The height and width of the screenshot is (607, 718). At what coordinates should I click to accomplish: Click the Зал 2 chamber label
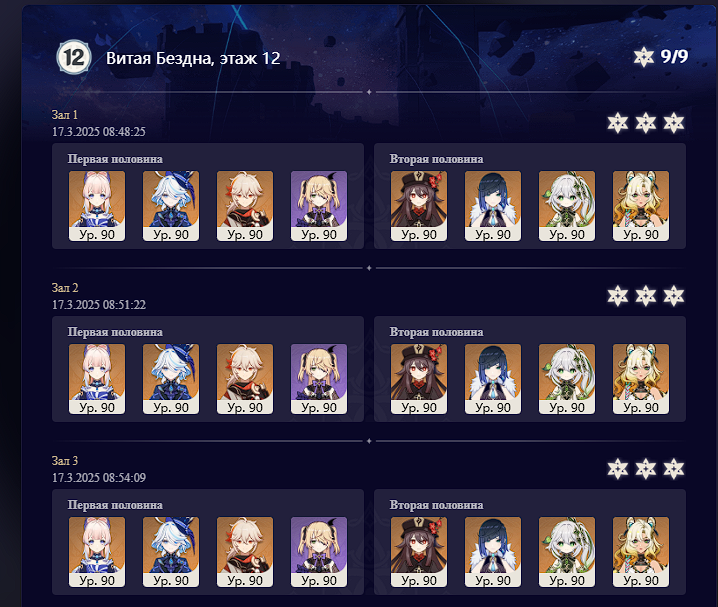[x=65, y=287]
